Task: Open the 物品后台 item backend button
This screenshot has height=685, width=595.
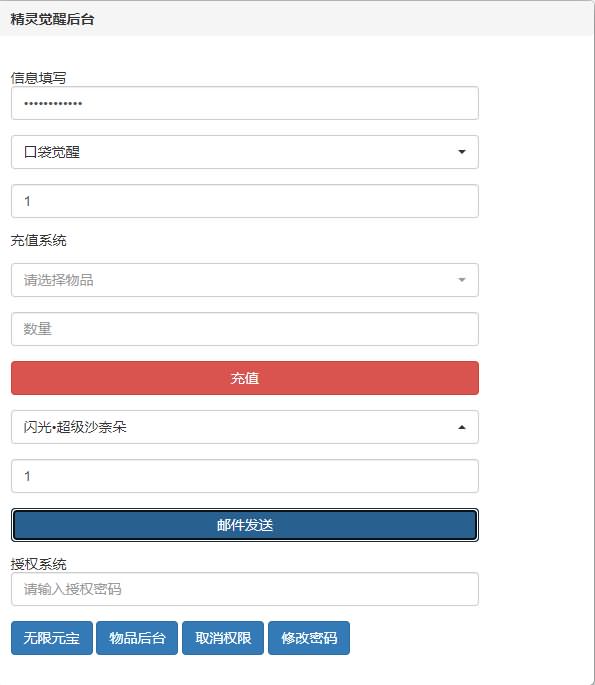Action: pos(137,638)
